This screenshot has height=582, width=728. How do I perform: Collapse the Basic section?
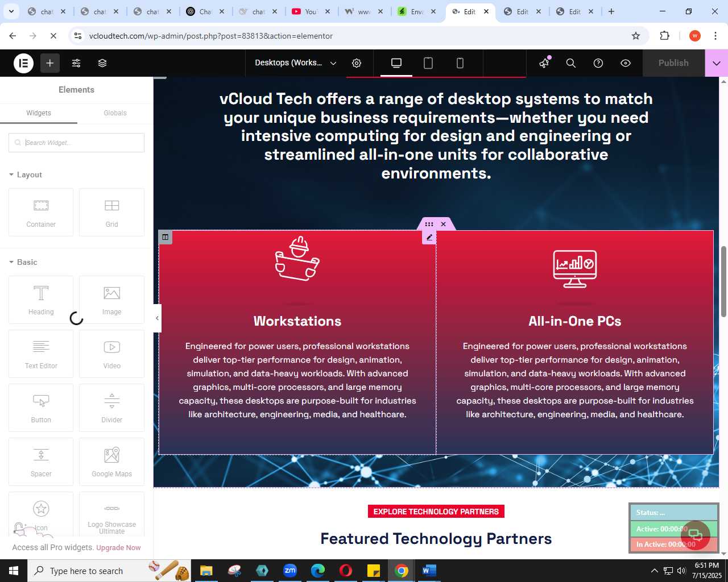(23, 262)
